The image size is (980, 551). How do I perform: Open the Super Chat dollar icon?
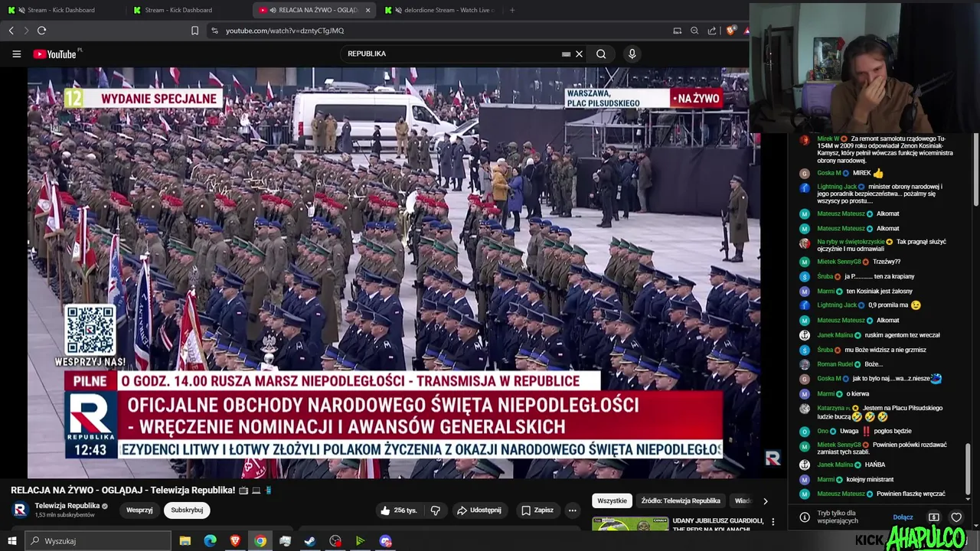point(933,517)
